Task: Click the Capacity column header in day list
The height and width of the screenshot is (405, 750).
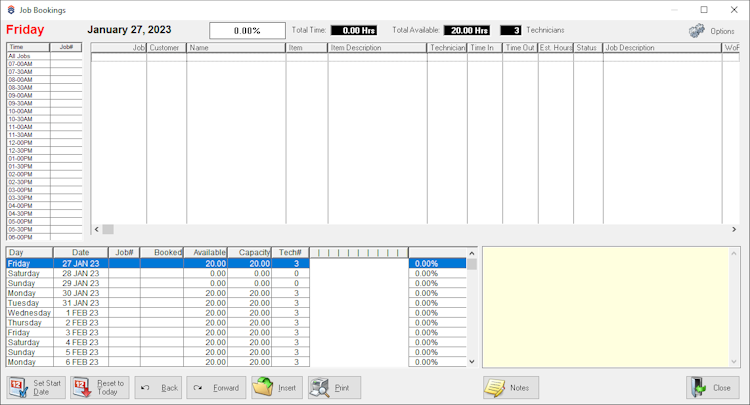Action: click(250, 252)
